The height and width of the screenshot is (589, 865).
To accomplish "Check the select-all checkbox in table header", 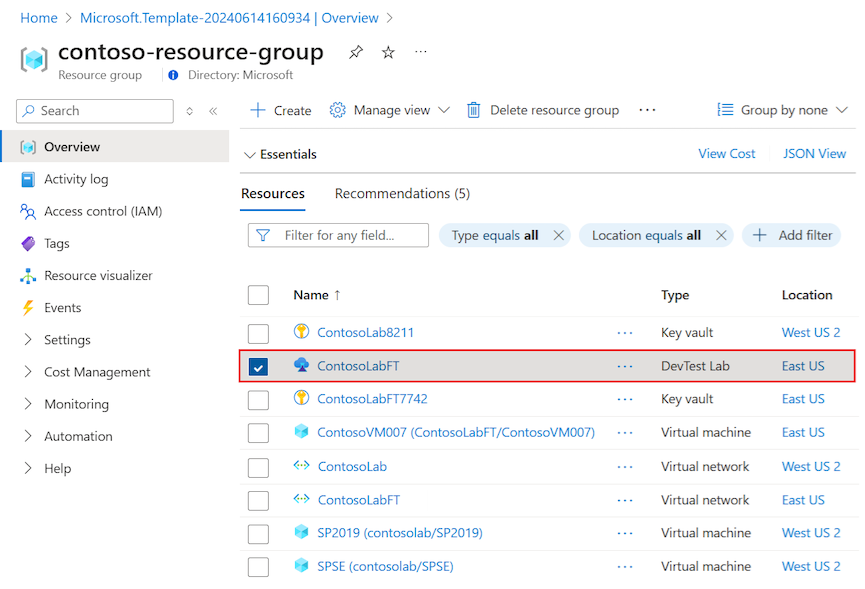I will tap(258, 295).
